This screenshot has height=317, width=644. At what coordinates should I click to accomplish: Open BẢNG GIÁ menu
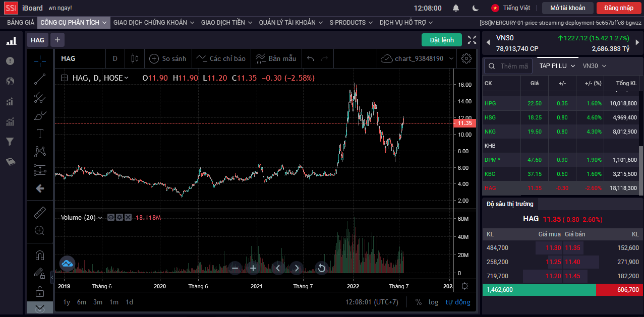[x=21, y=23]
